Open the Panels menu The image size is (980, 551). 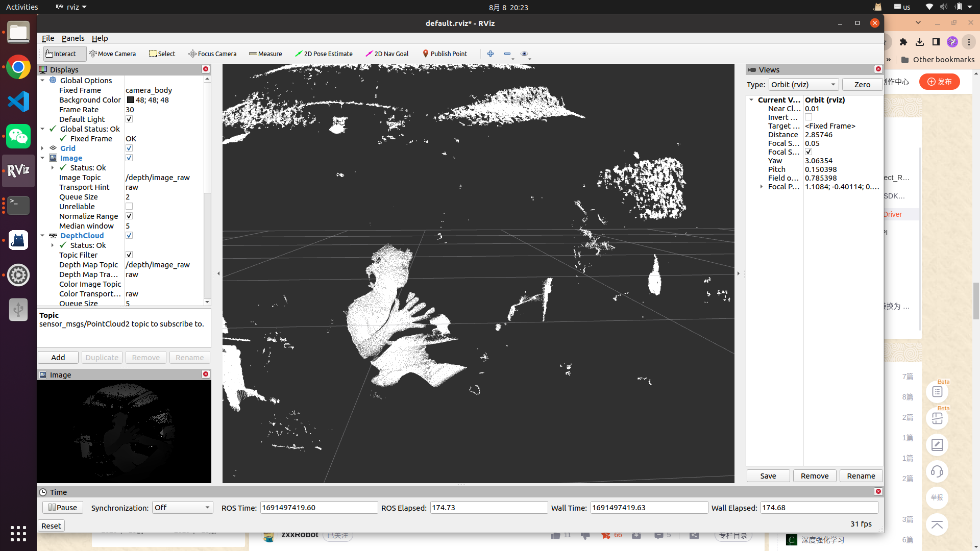tap(73, 38)
